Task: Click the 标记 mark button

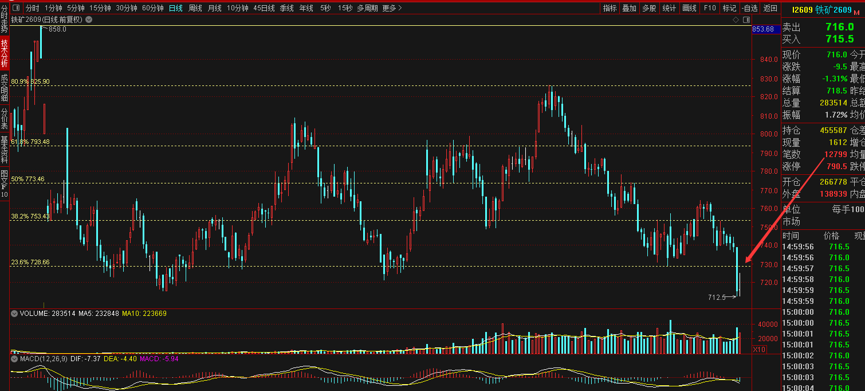Action: tap(729, 8)
